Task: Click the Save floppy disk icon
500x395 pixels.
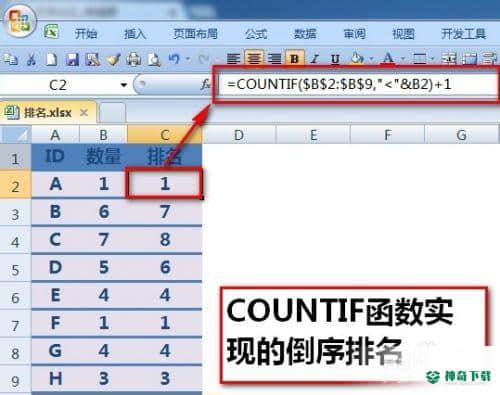Action: tap(72, 60)
